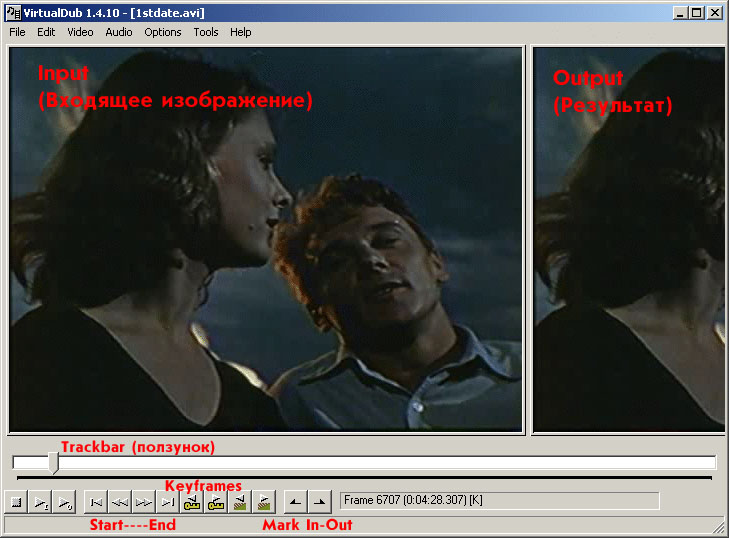Open the Tools menu

(x=206, y=32)
